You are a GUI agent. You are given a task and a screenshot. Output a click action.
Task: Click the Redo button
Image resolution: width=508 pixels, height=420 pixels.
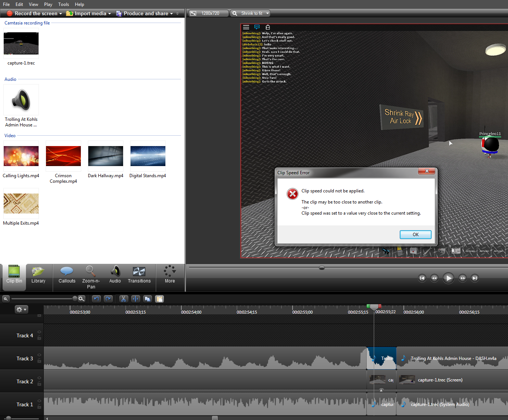pos(108,299)
